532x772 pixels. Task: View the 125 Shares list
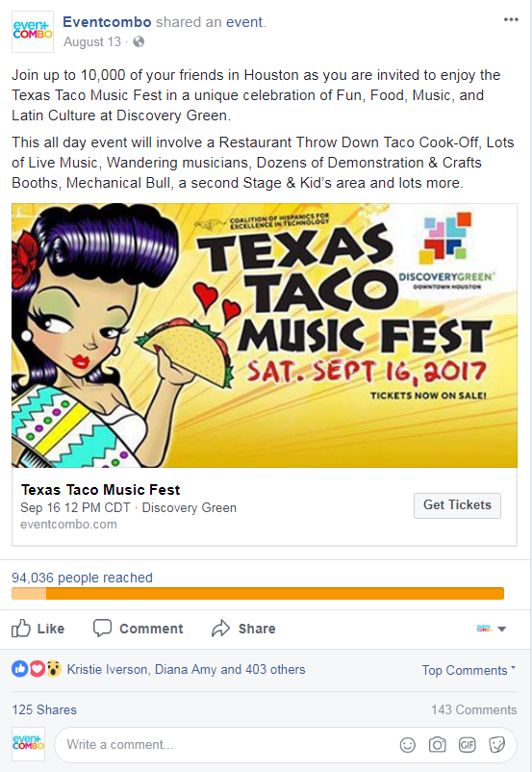pos(44,709)
